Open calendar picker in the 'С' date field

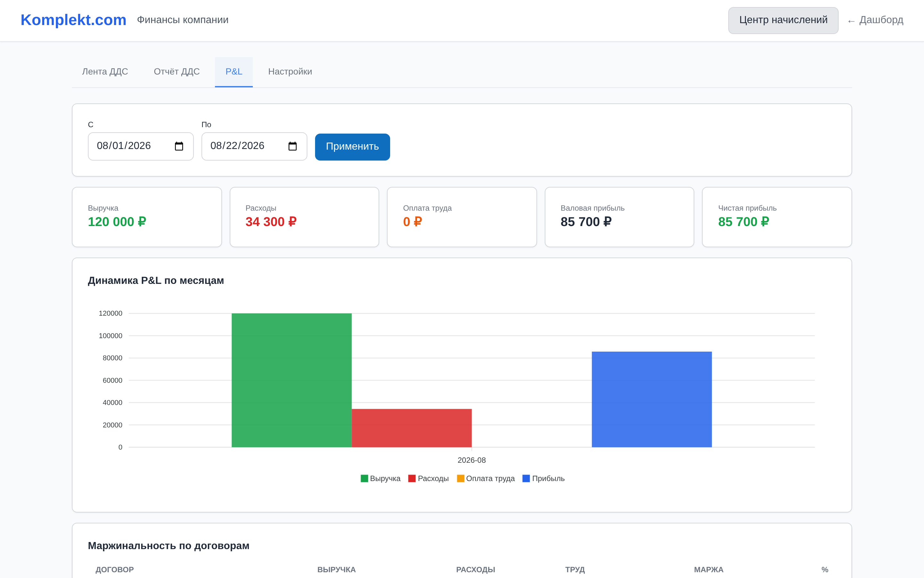tap(179, 146)
